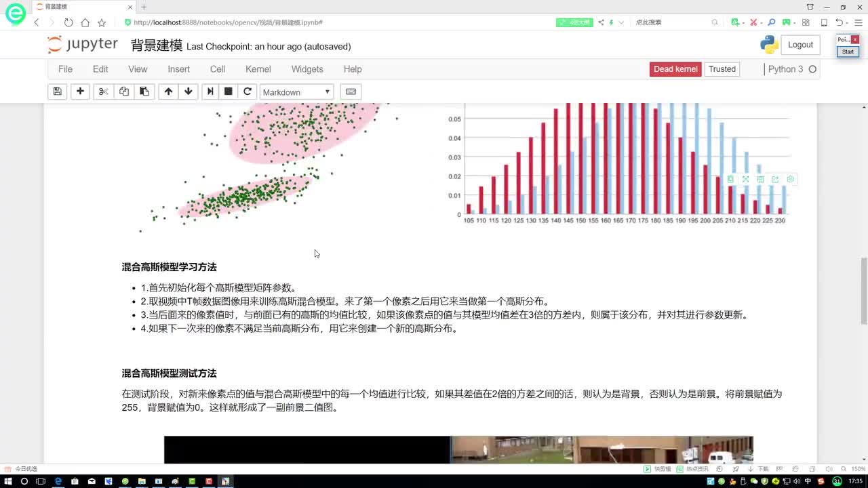Restart the kernel with the circular arrow
868x488 pixels.
(x=248, y=91)
